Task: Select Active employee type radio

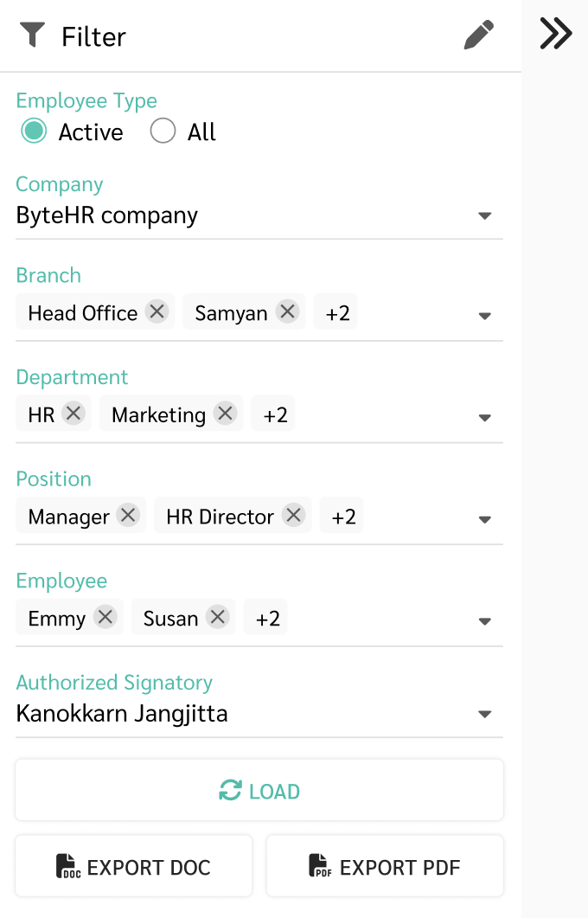Action: click(34, 132)
